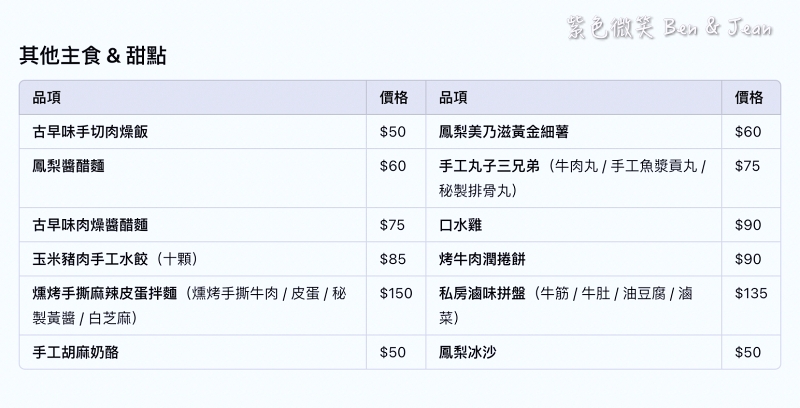800x408 pixels.
Task: Click the 其他主食 & 甜點 section heading
Action: click(x=93, y=56)
